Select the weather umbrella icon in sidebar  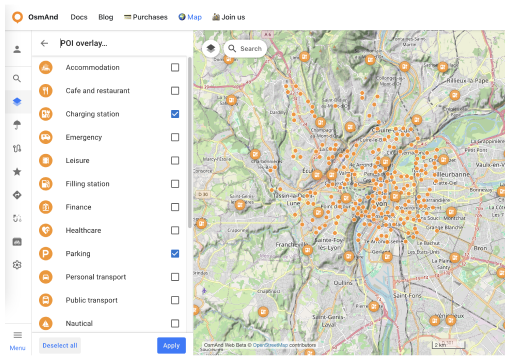(x=17, y=125)
